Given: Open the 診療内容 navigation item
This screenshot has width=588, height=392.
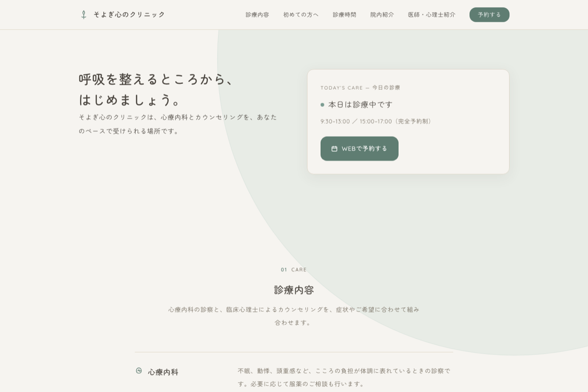Looking at the screenshot, I should tap(257, 14).
